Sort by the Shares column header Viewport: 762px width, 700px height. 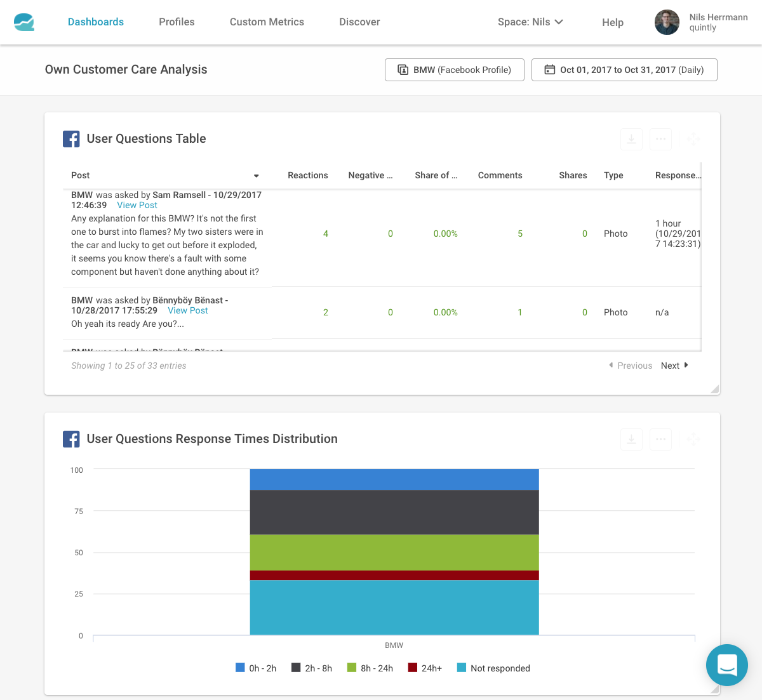573,175
